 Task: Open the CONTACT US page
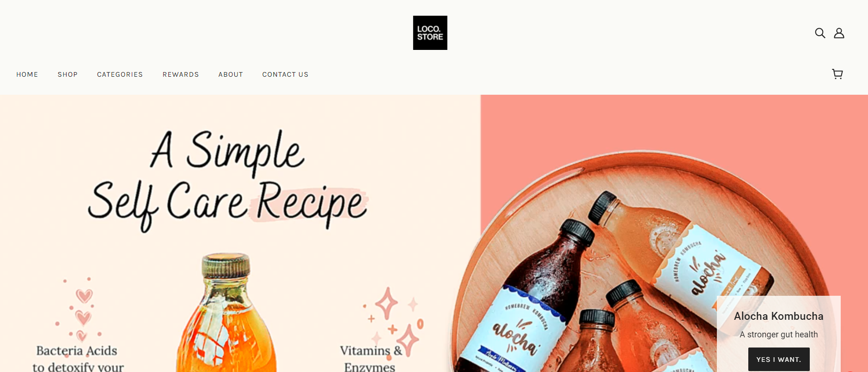(x=285, y=74)
